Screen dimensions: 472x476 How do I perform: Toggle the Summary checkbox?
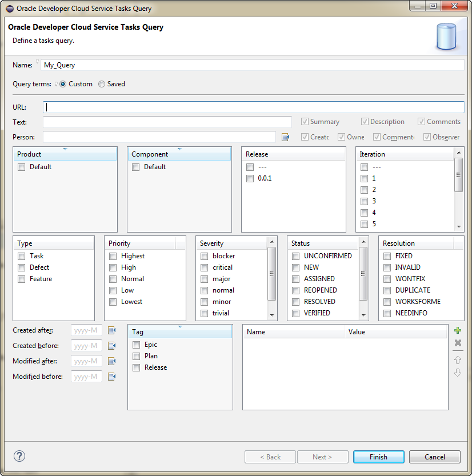coord(305,122)
